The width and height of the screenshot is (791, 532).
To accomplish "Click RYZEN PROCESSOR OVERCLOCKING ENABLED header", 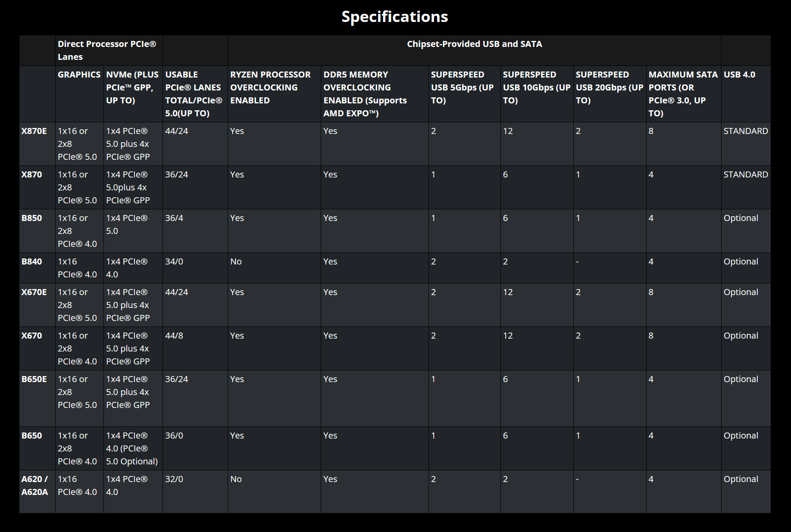I will 274,94.
